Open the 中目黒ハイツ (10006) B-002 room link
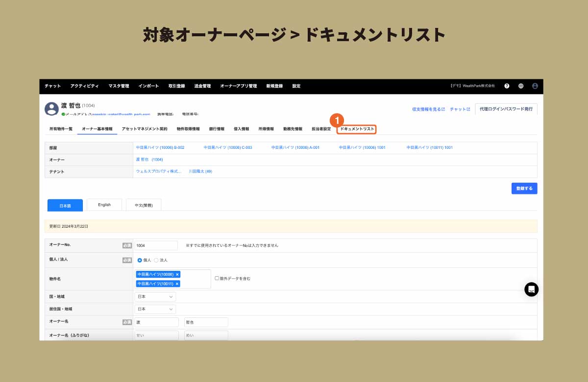 point(160,147)
